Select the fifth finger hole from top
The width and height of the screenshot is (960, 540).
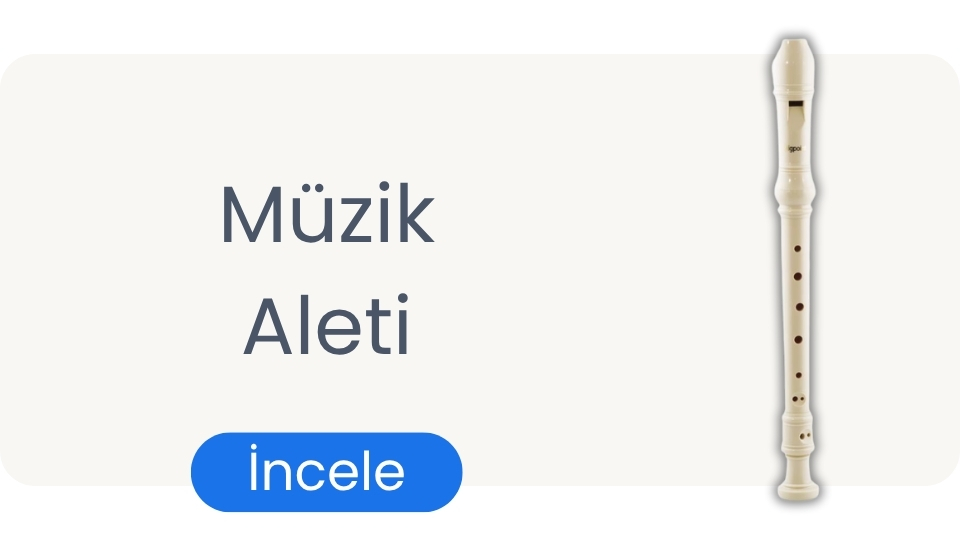point(798,375)
